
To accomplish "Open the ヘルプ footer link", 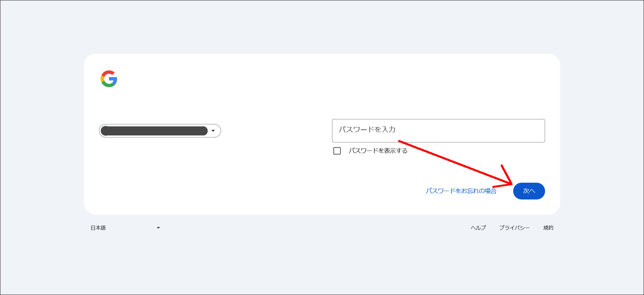I will coord(478,228).
